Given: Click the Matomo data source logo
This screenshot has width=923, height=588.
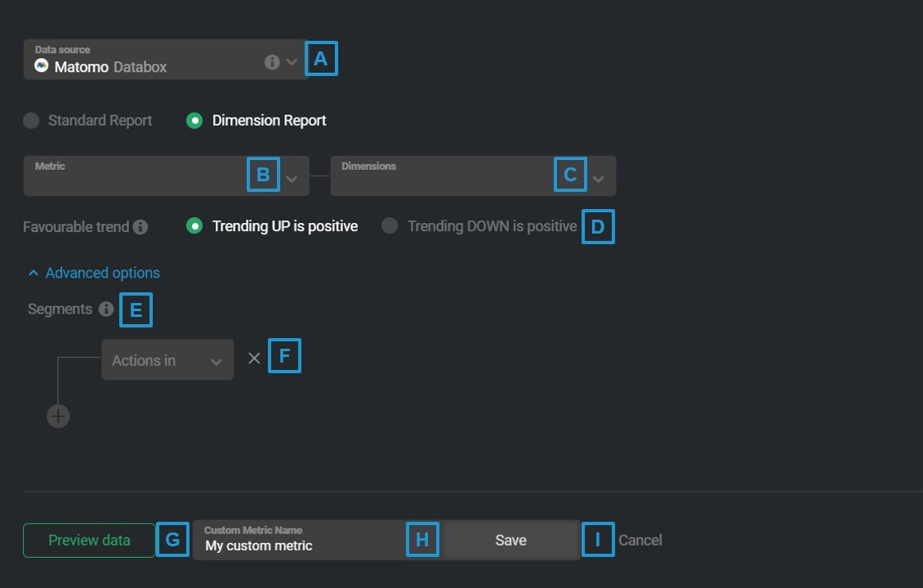Looking at the screenshot, I should [x=42, y=64].
